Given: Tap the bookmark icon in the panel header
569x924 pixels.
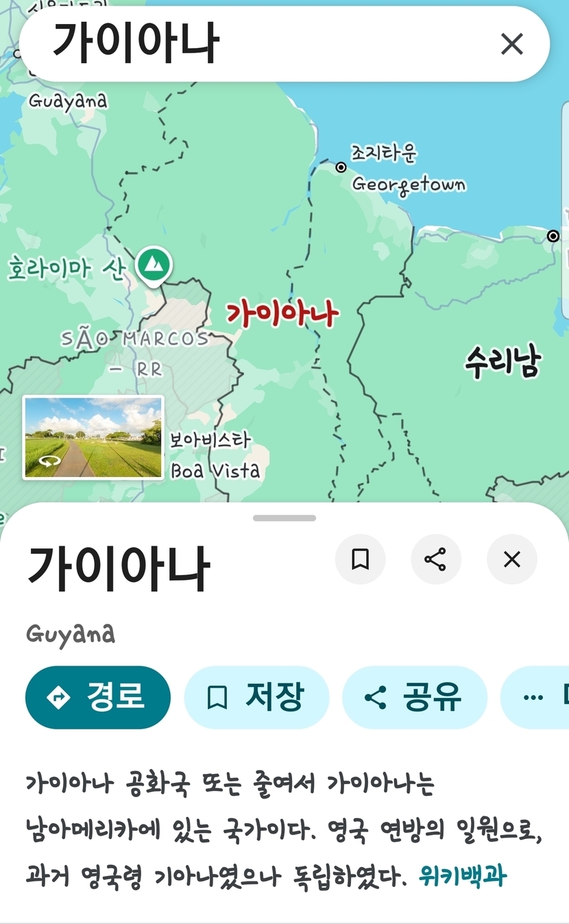Looking at the screenshot, I should point(360,559).
